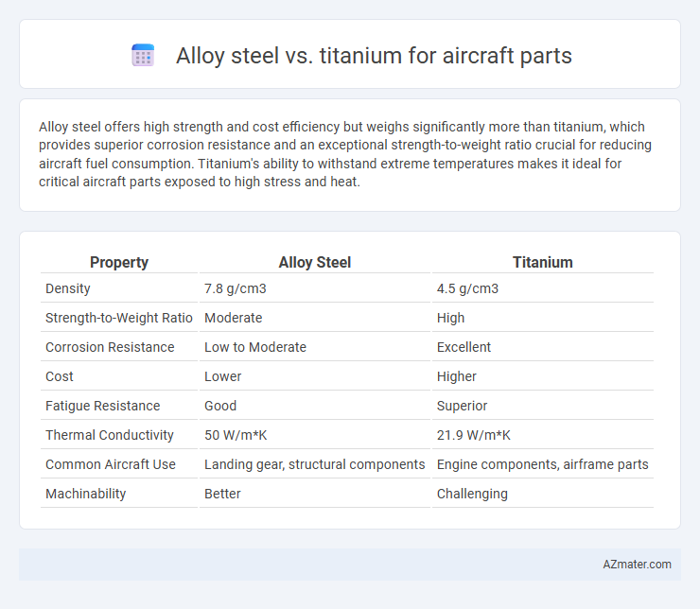Click the 'Good' fatigue cell
This screenshot has width=700, height=609.
(220, 406)
